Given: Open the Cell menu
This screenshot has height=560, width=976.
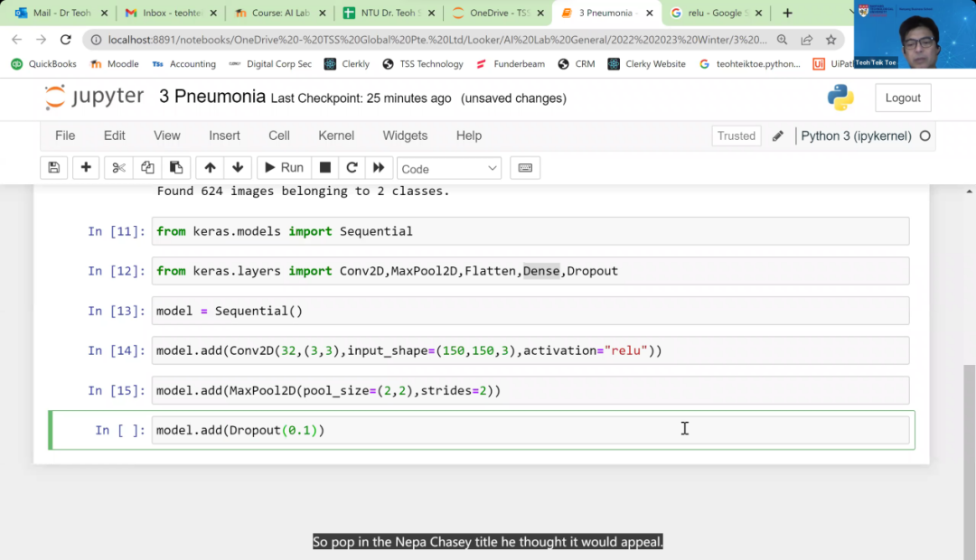Looking at the screenshot, I should click(x=279, y=135).
